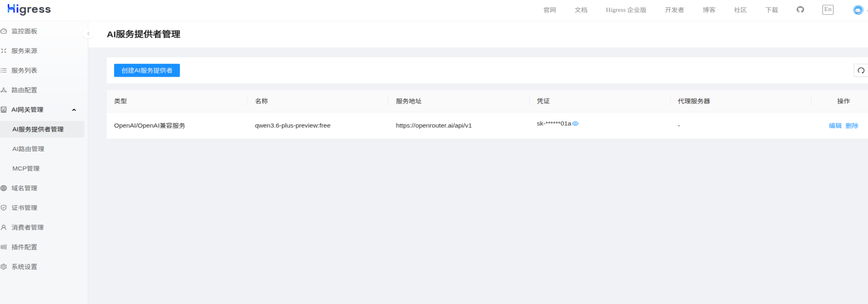Collapse the AI网关管理 submenu

coord(74,110)
